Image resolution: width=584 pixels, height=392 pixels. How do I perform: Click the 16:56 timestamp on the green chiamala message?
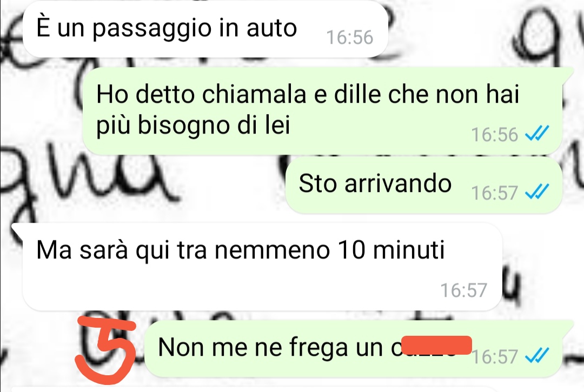pos(494,135)
